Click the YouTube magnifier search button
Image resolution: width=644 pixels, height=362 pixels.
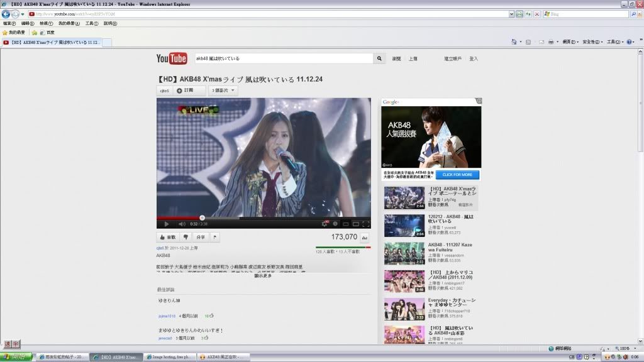pyautogui.click(x=379, y=58)
